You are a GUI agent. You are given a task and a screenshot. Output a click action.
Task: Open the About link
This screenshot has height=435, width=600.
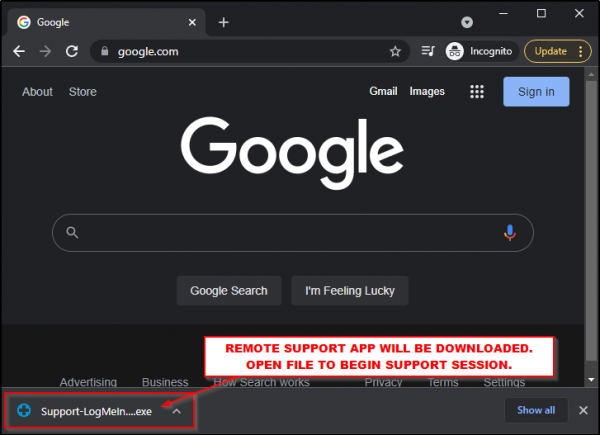[x=37, y=92]
